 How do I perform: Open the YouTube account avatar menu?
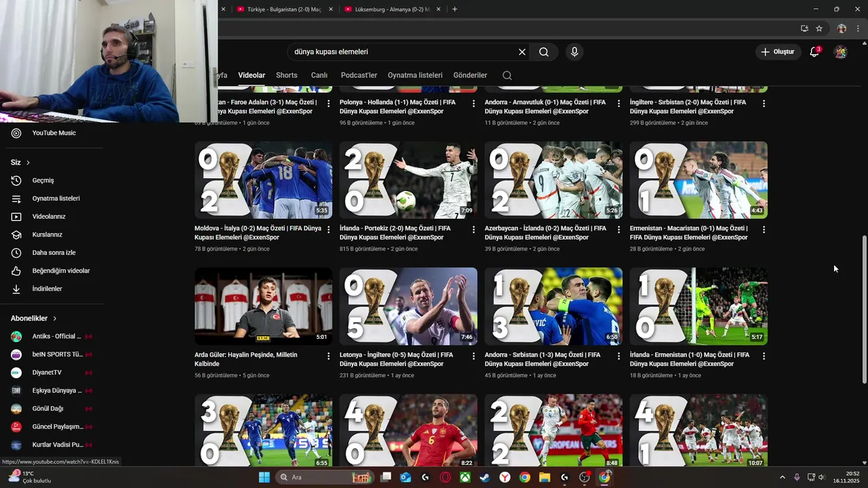[840, 52]
